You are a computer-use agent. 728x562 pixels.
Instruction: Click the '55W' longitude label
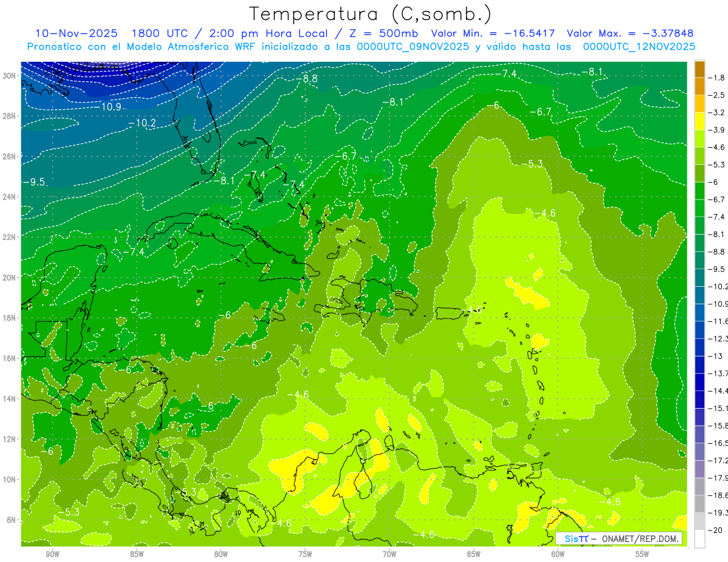point(642,555)
